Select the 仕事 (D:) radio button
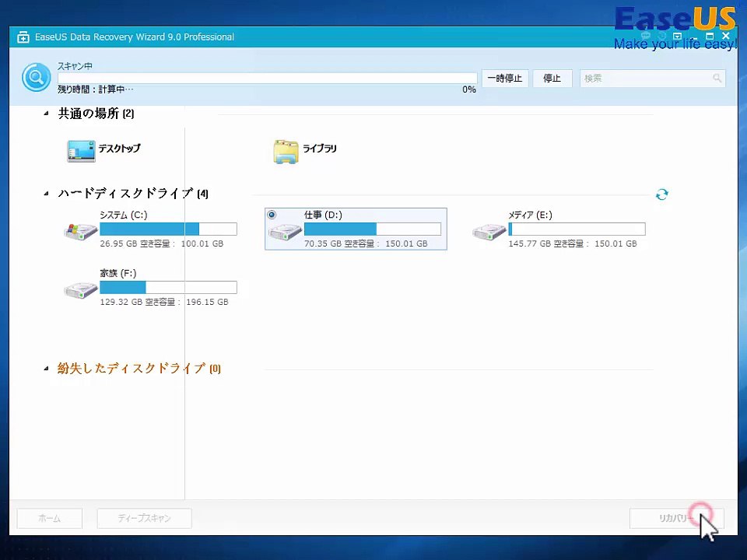The width and height of the screenshot is (747, 560). [x=272, y=215]
